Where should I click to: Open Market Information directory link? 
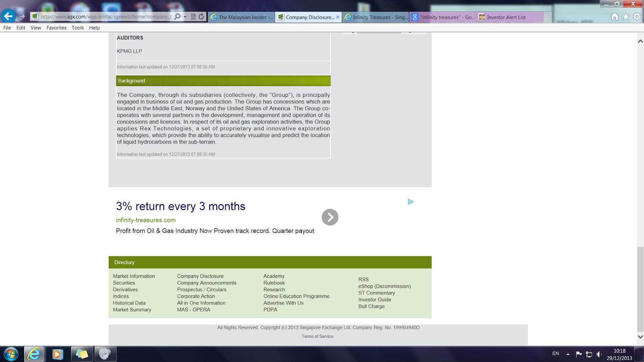[134, 276]
